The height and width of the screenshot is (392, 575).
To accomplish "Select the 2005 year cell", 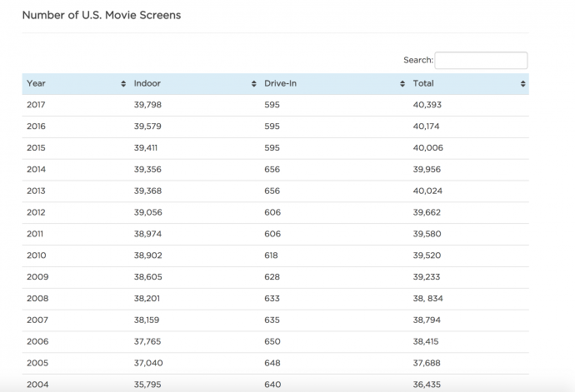I will 37,364.
